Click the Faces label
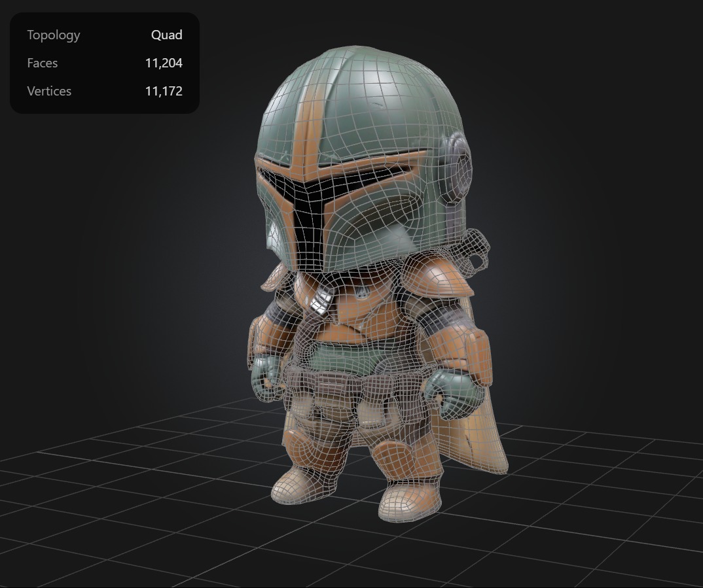This screenshot has height=588, width=703. tap(42, 63)
